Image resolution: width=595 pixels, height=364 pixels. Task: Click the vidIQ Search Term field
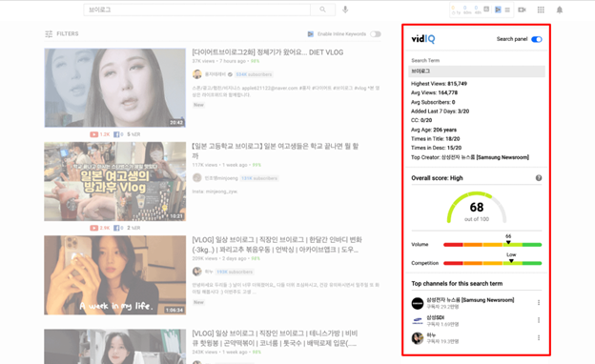(477, 71)
